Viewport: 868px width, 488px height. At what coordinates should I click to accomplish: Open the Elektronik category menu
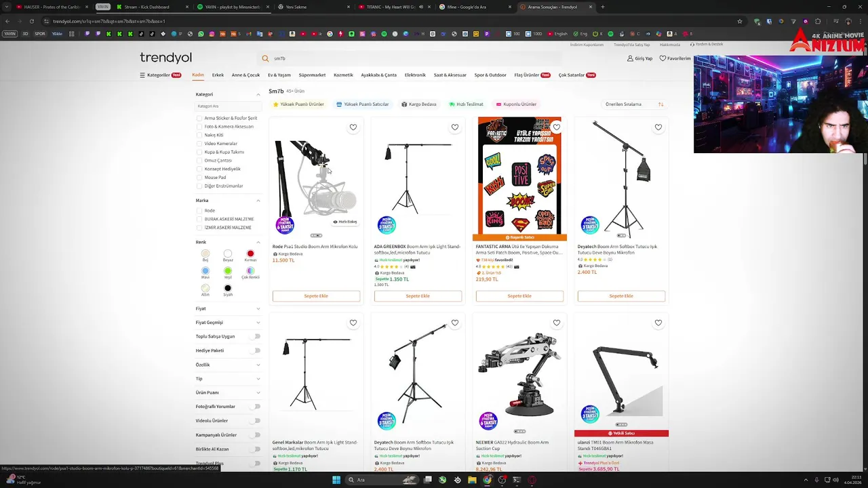click(415, 75)
